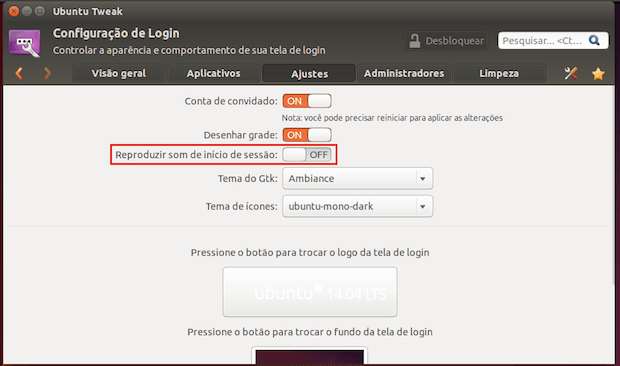Click the 'Tema de ícones:' label
Image resolution: width=620 pixels, height=366 pixels.
(x=242, y=206)
